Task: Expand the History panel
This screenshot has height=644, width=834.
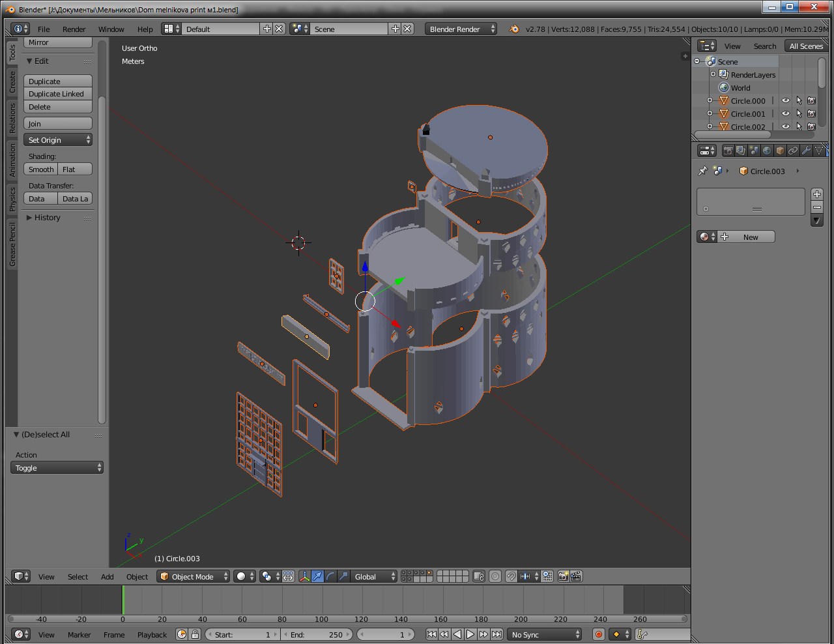Action: (43, 217)
